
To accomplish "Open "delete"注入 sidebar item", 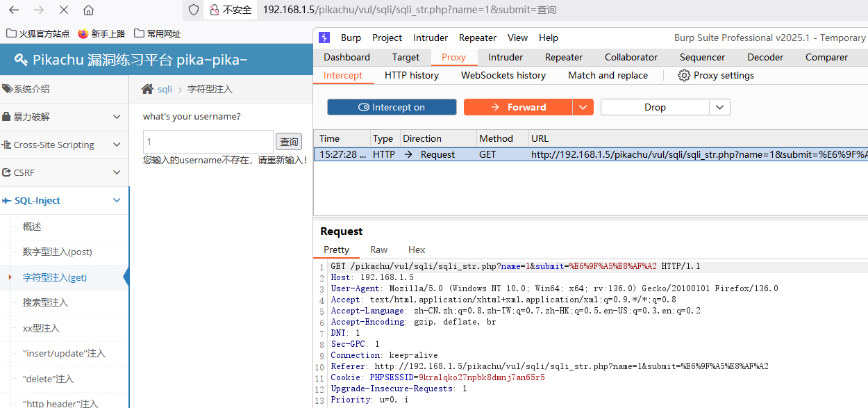I will pos(48,379).
